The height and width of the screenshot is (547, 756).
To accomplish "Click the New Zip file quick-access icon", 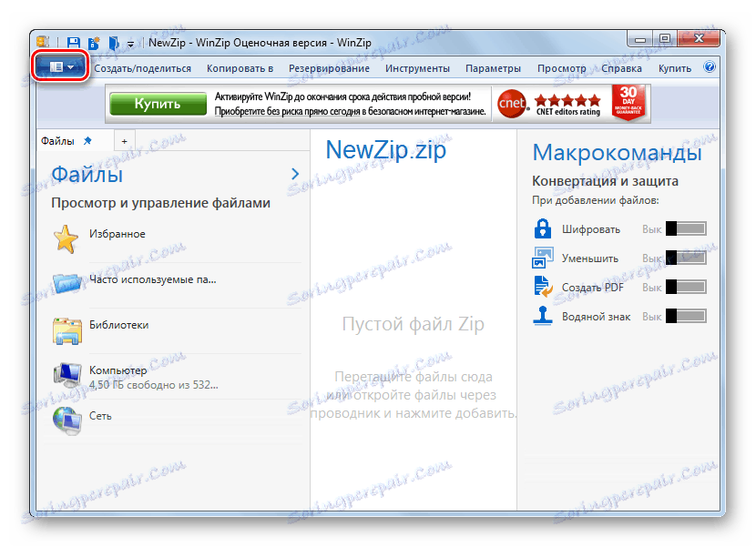I will (94, 43).
